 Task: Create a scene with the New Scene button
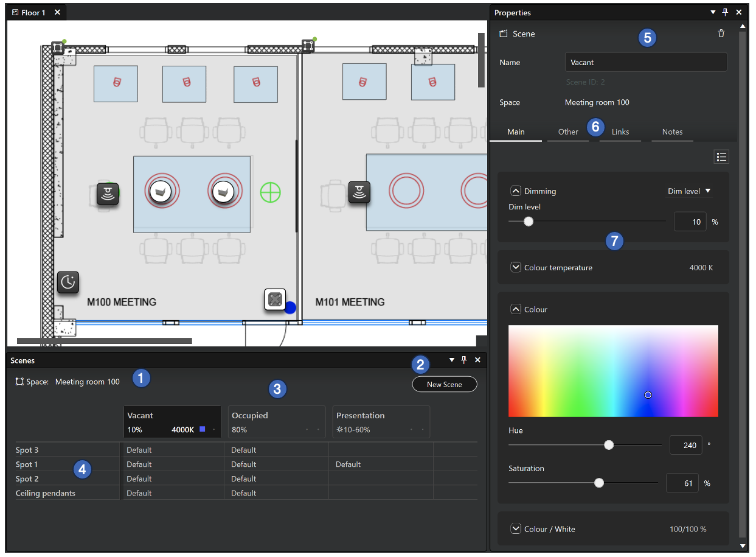coord(444,384)
